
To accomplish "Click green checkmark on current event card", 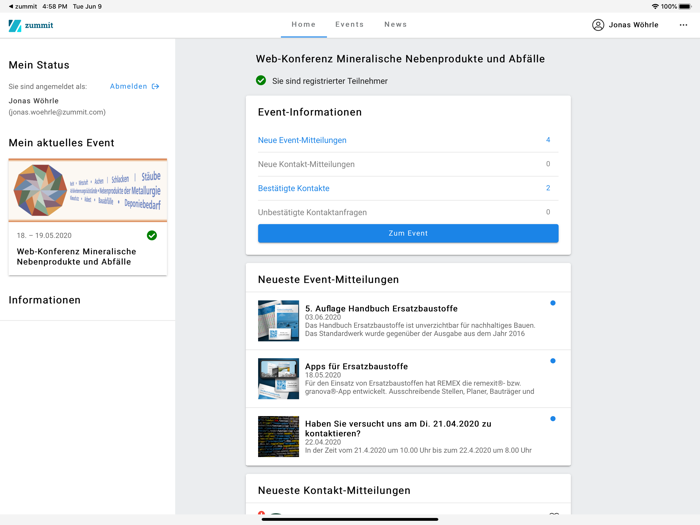I will click(152, 236).
